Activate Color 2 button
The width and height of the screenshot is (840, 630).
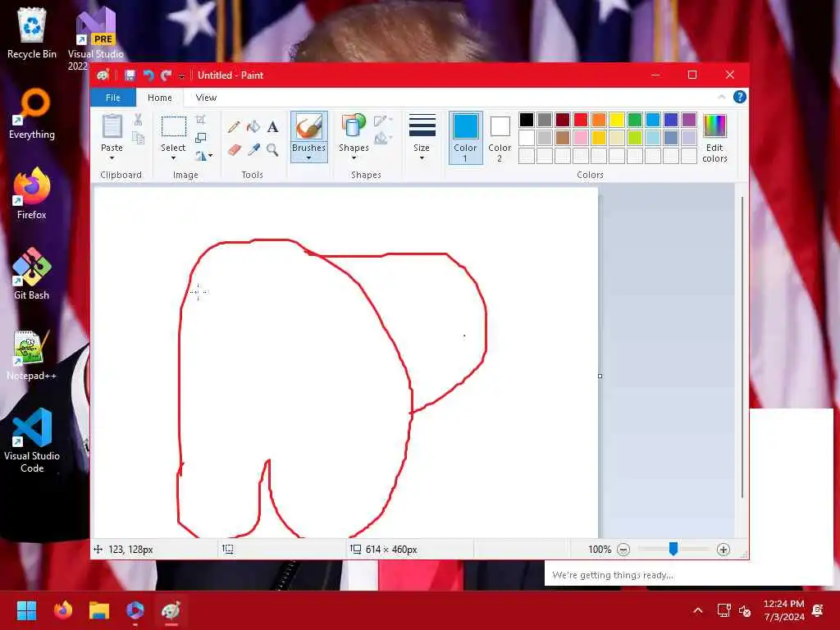pyautogui.click(x=500, y=138)
